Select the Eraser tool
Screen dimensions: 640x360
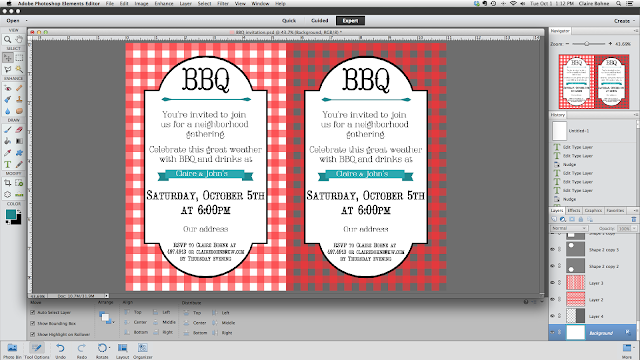19,130
